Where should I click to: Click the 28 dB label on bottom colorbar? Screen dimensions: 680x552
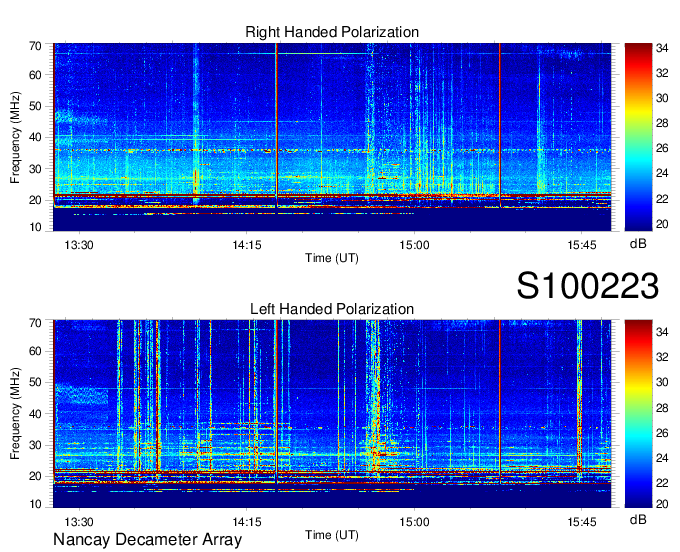662,408
